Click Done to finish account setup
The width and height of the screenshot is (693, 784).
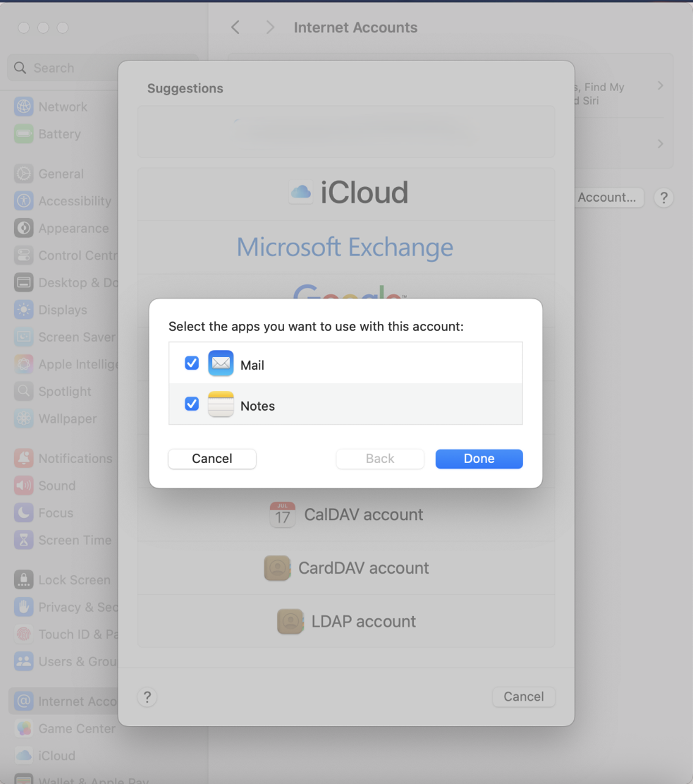479,459
